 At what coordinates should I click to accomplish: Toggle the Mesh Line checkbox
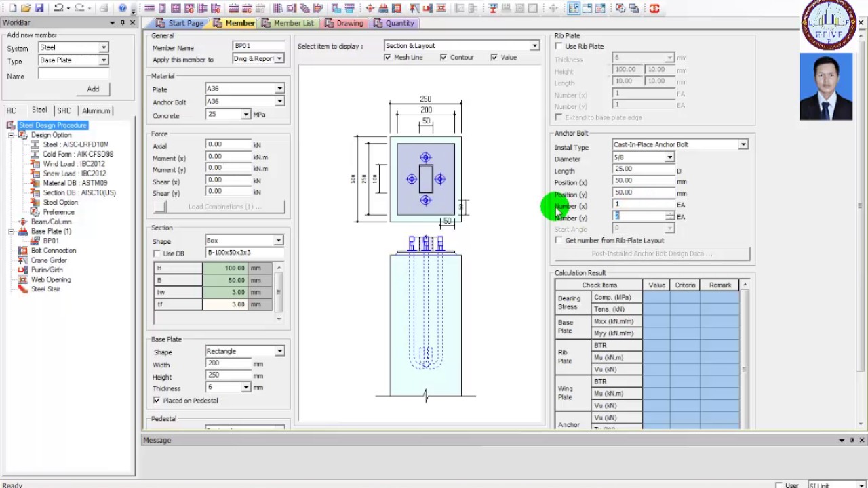(x=388, y=57)
